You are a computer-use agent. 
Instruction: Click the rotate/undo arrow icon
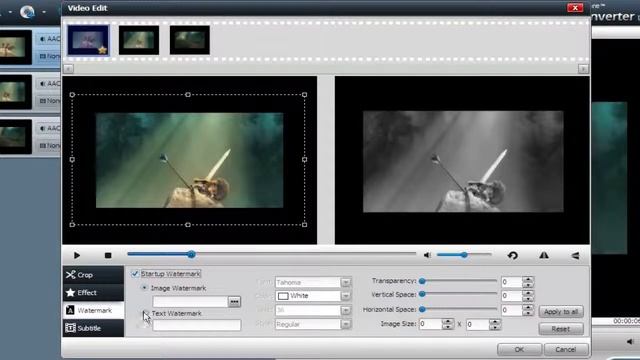513,256
